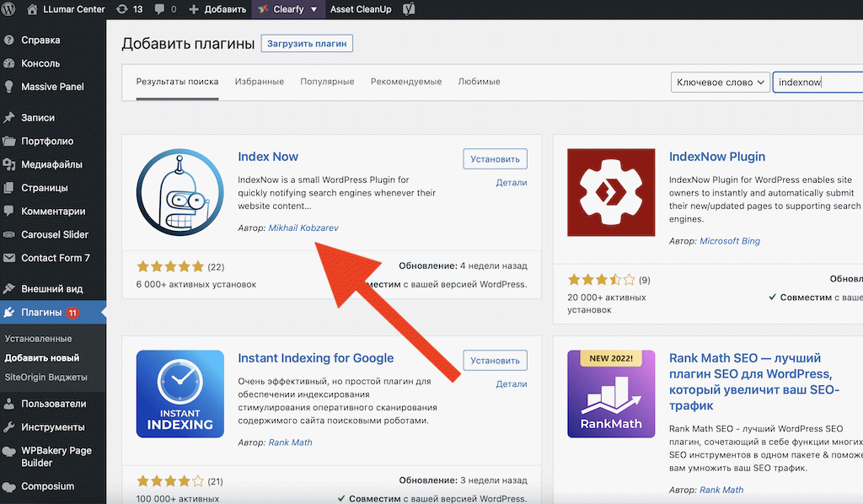Install Instant Indexing for Google
This screenshot has width=863, height=504.
(x=495, y=361)
